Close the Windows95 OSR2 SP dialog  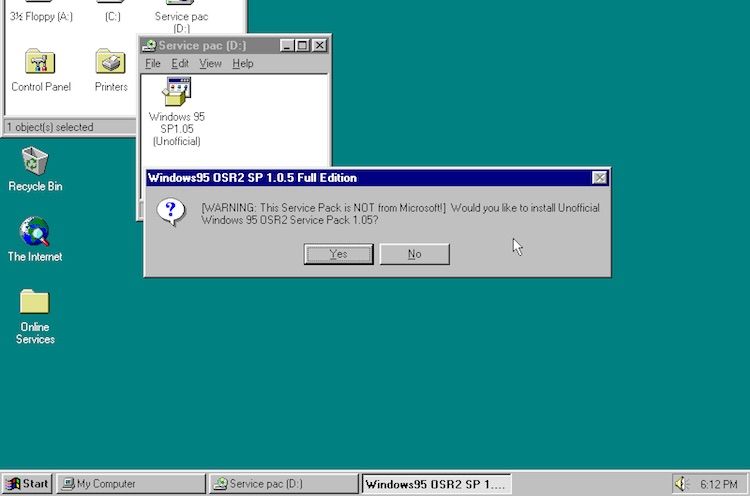click(x=599, y=178)
